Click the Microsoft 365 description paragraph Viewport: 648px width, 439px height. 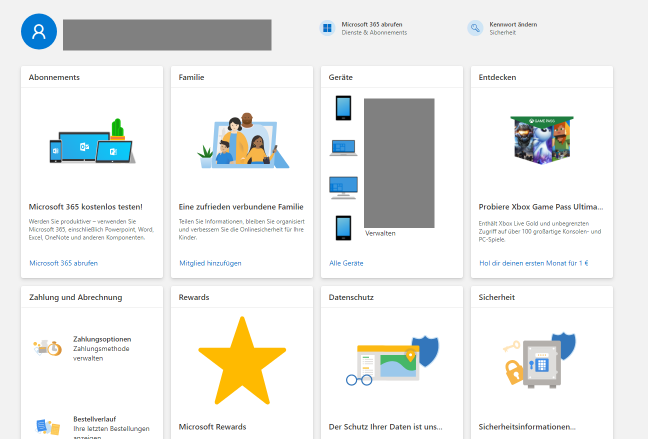pyautogui.click(x=91, y=229)
